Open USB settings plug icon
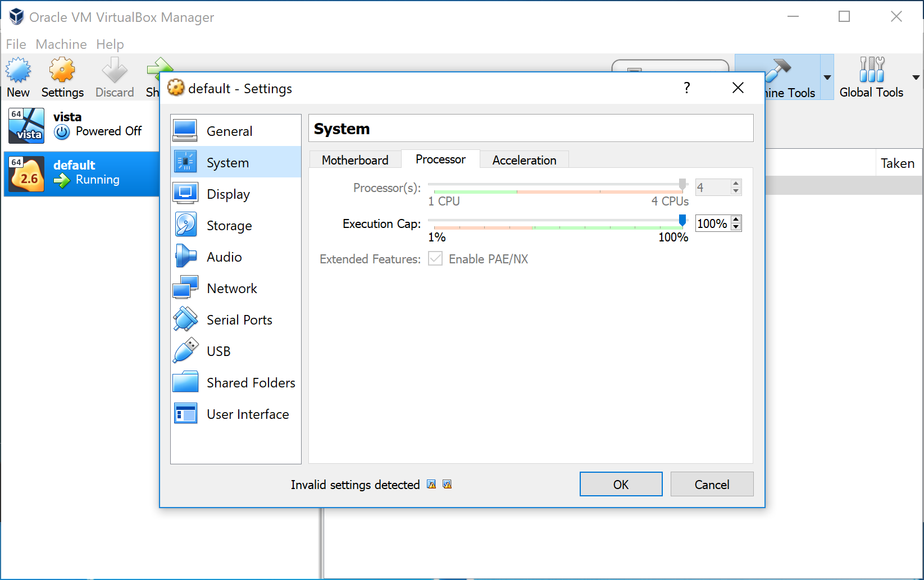This screenshot has width=924, height=580. point(185,351)
